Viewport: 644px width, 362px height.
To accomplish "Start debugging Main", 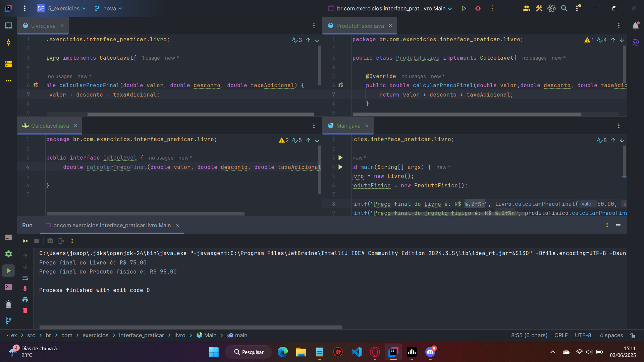I will [x=478, y=8].
